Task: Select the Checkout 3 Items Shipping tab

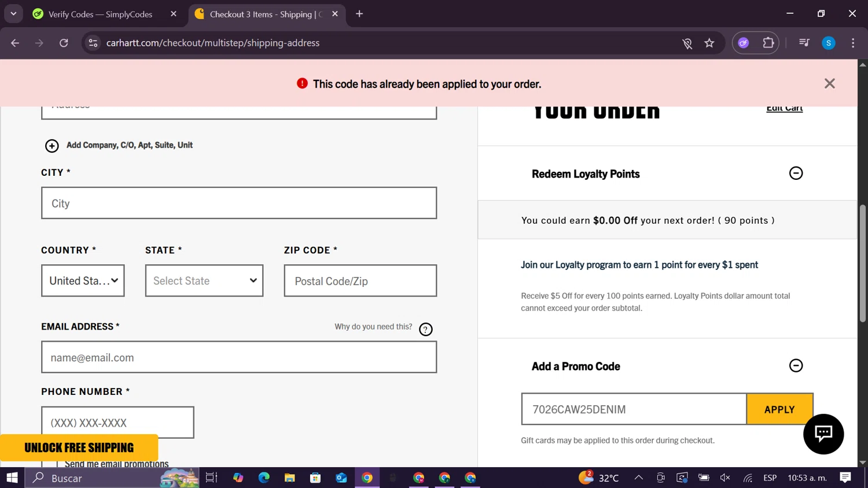Action: click(x=266, y=14)
